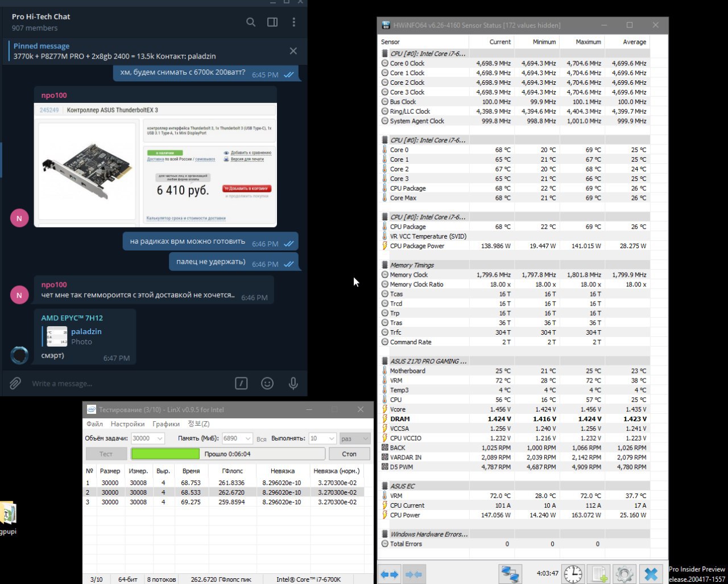Viewport: 728px width, 584px height.
Task: Open Telegram chat three-dot menu
Action: 294,22
